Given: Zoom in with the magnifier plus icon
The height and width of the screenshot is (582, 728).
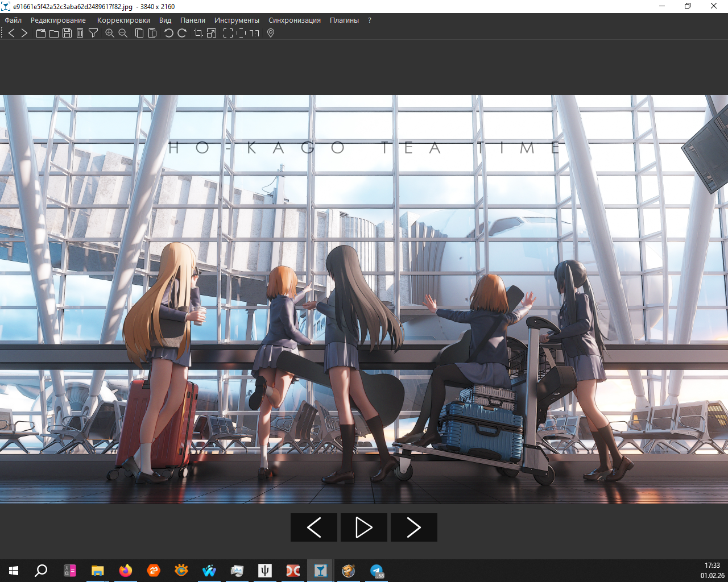Looking at the screenshot, I should coord(110,34).
